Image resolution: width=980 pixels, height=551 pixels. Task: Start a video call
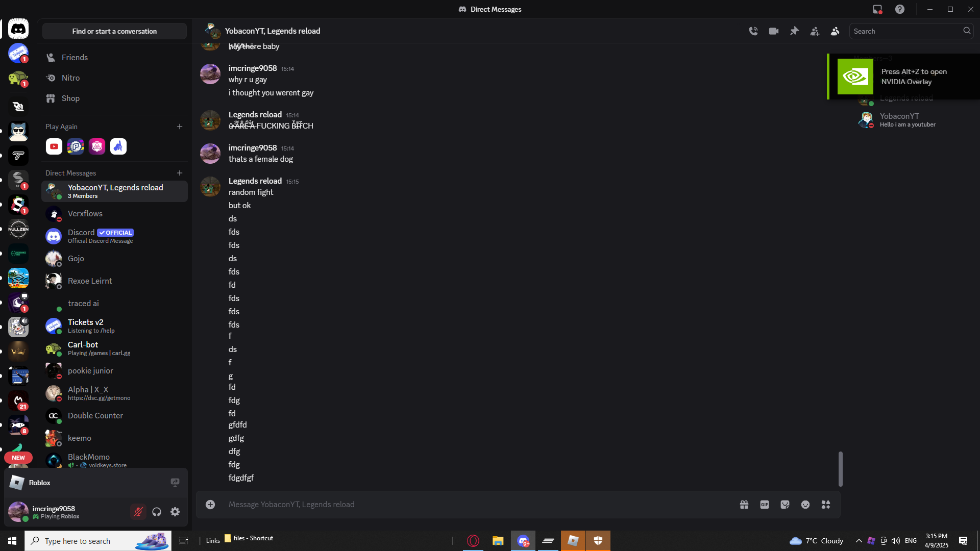[x=774, y=31]
